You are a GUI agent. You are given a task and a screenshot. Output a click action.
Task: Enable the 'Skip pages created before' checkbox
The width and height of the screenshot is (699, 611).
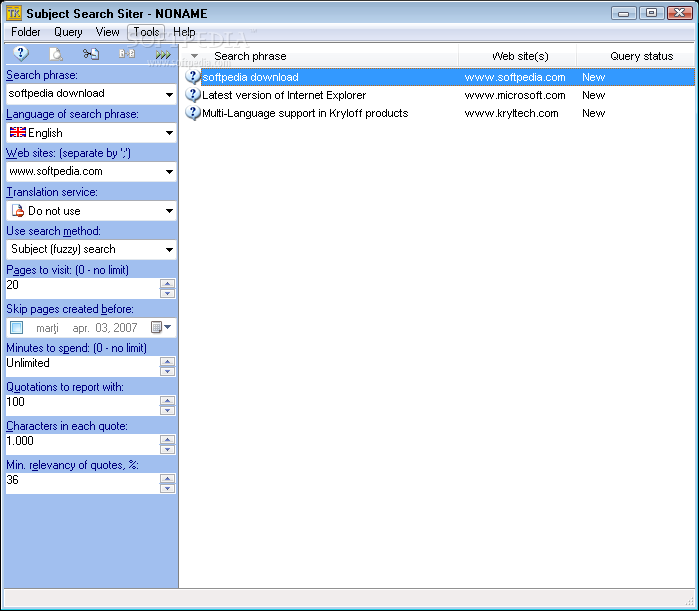coord(16,328)
